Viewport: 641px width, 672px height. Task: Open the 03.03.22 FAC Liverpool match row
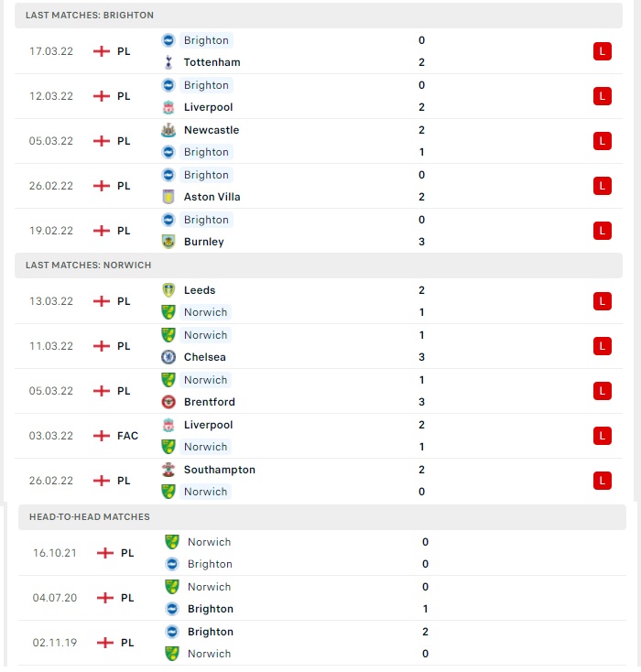(319, 436)
